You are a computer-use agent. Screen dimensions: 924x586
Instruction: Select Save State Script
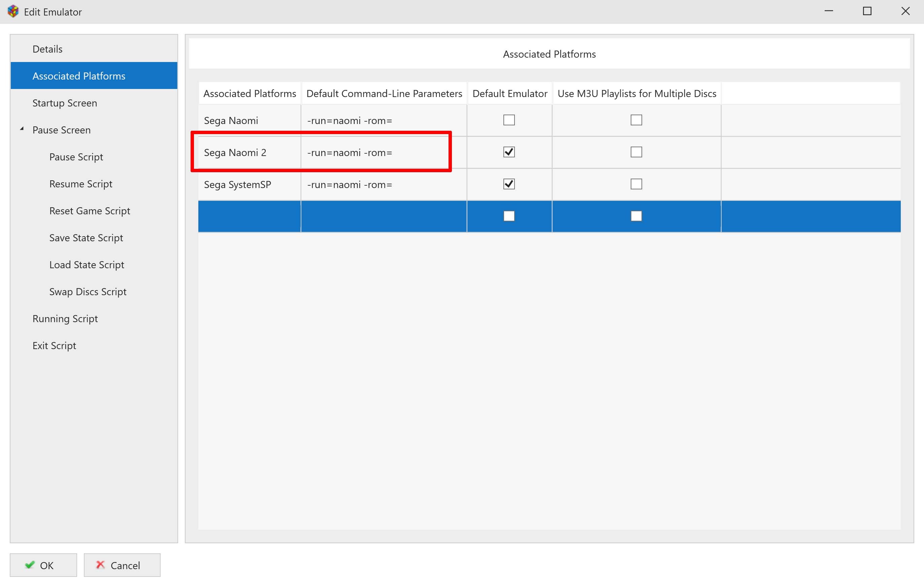(x=86, y=238)
